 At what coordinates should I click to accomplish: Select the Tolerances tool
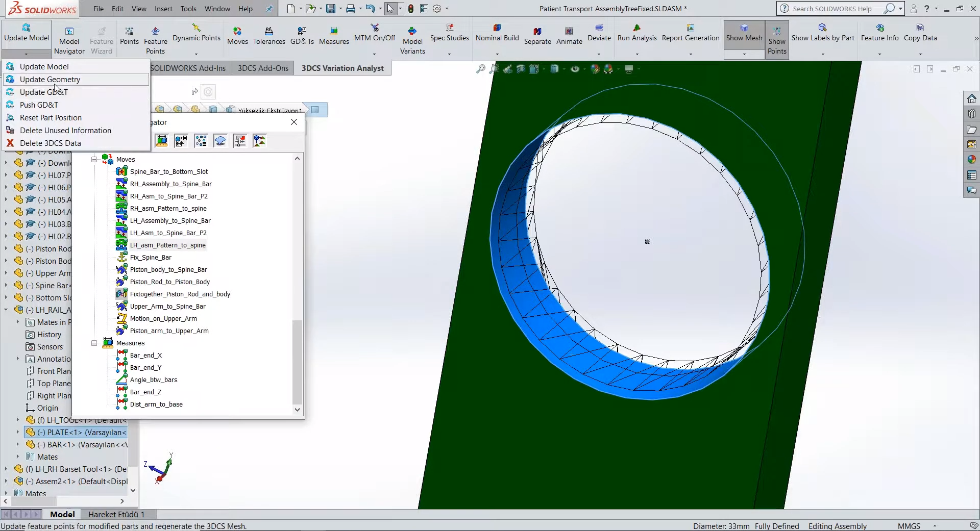tap(269, 35)
